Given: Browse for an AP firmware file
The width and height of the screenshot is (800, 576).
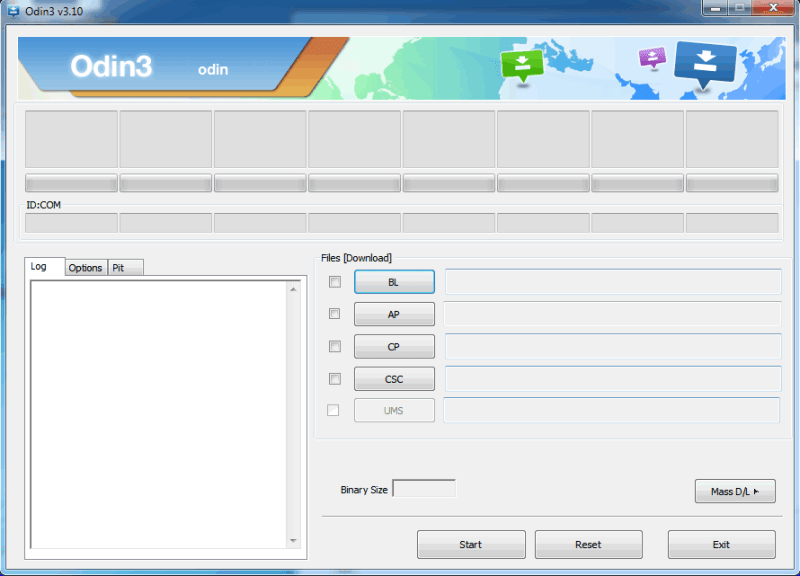Looking at the screenshot, I should [x=394, y=314].
